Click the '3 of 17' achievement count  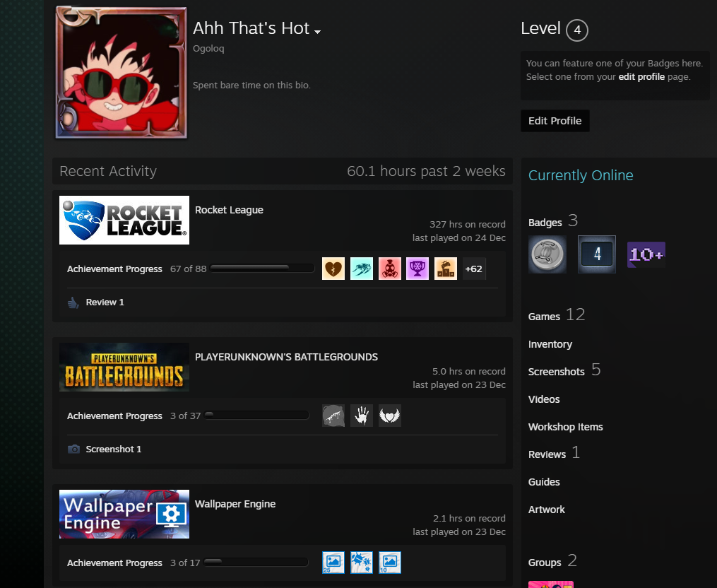coord(185,563)
